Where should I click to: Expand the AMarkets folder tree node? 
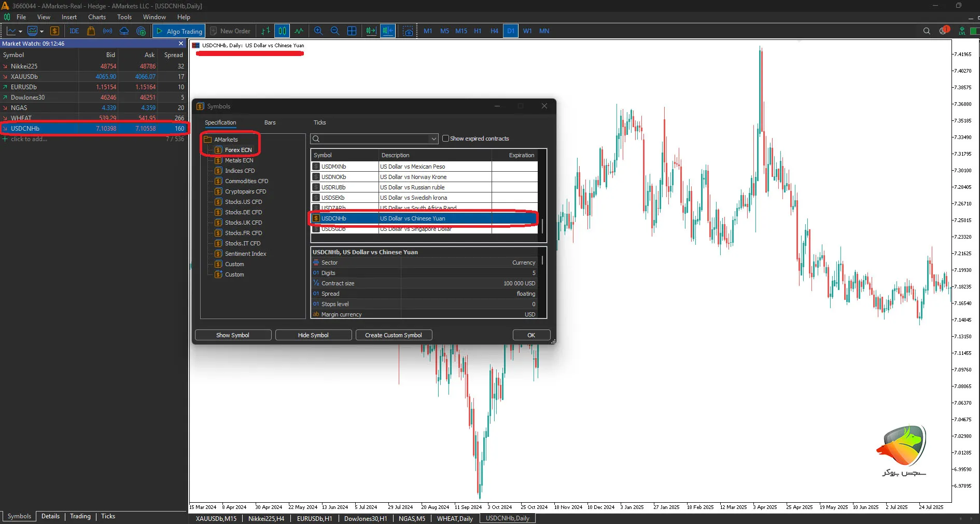point(208,140)
